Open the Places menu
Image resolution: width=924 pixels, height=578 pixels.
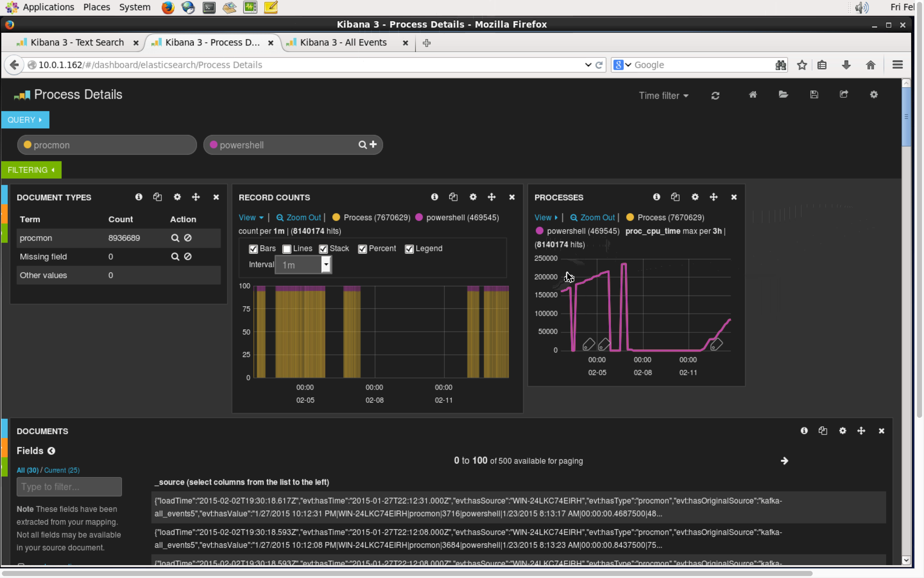[x=97, y=7]
